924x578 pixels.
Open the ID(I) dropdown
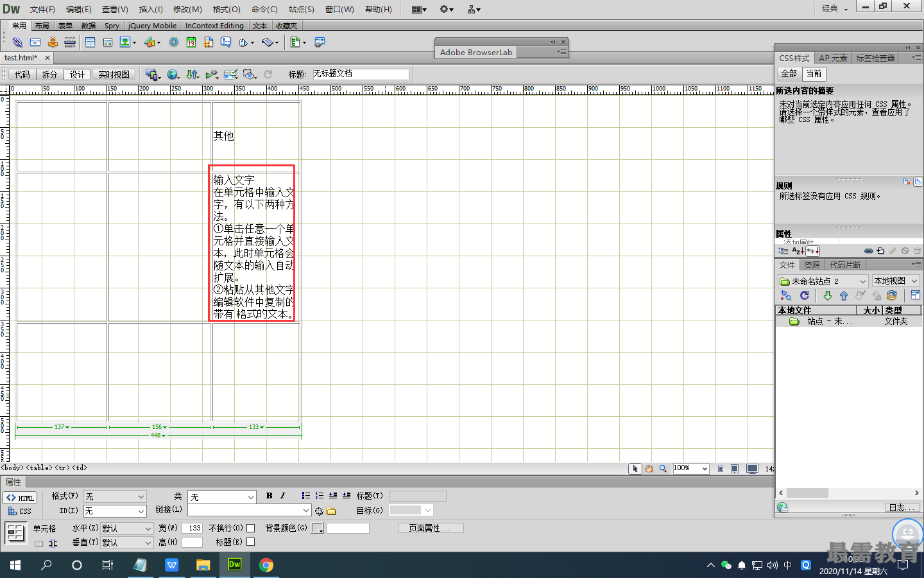(x=115, y=511)
